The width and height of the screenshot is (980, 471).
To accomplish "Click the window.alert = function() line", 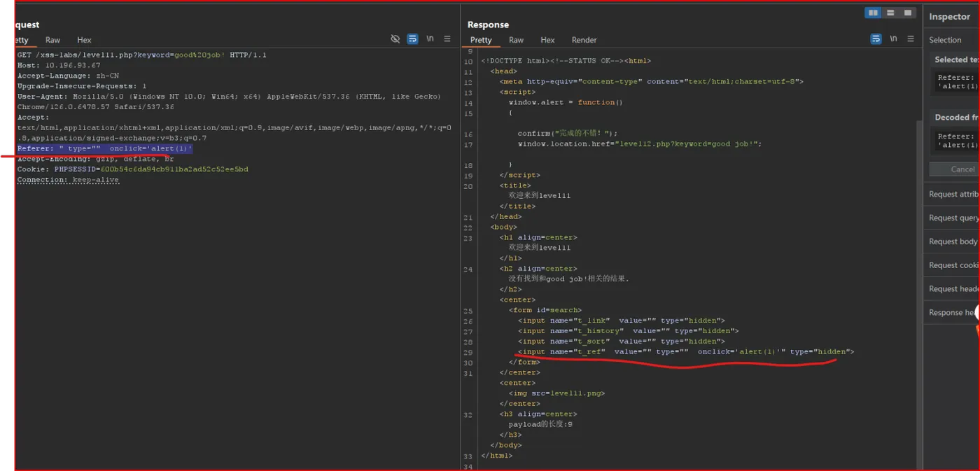I will click(x=566, y=102).
